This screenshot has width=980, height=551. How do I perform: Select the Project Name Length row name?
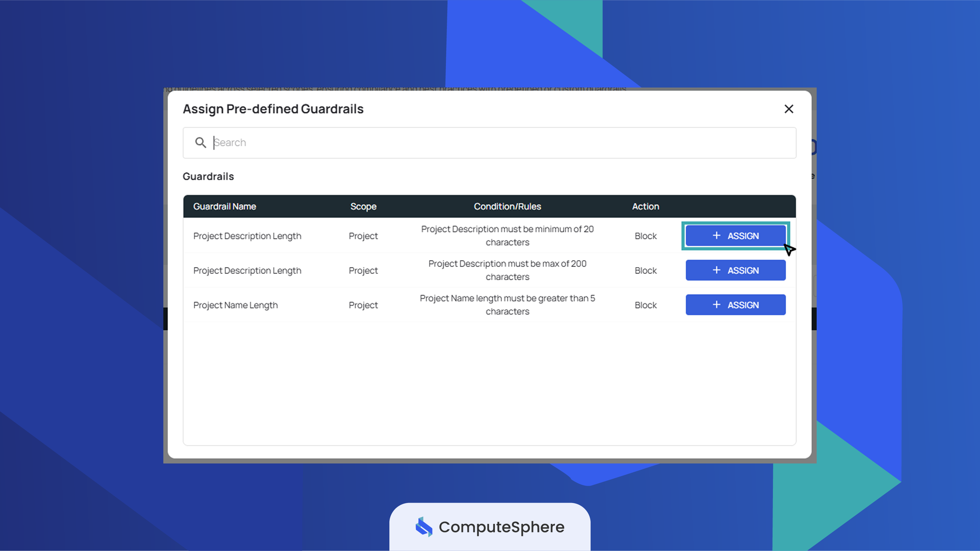click(236, 305)
